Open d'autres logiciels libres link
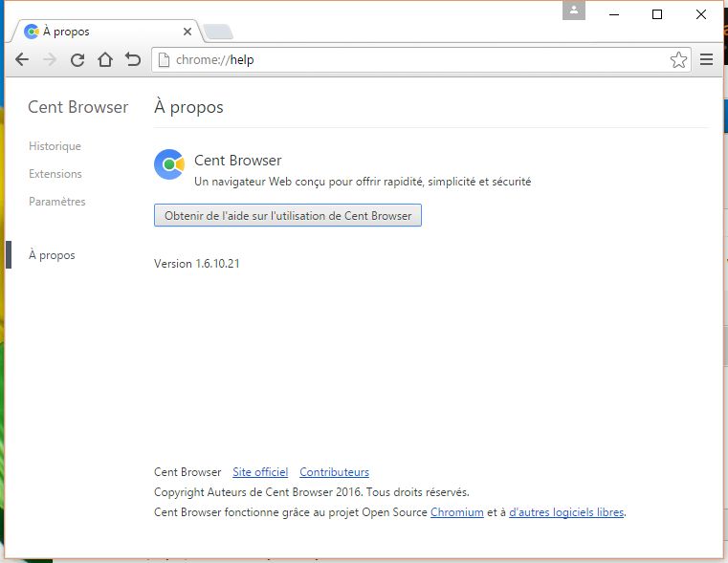 click(566, 512)
